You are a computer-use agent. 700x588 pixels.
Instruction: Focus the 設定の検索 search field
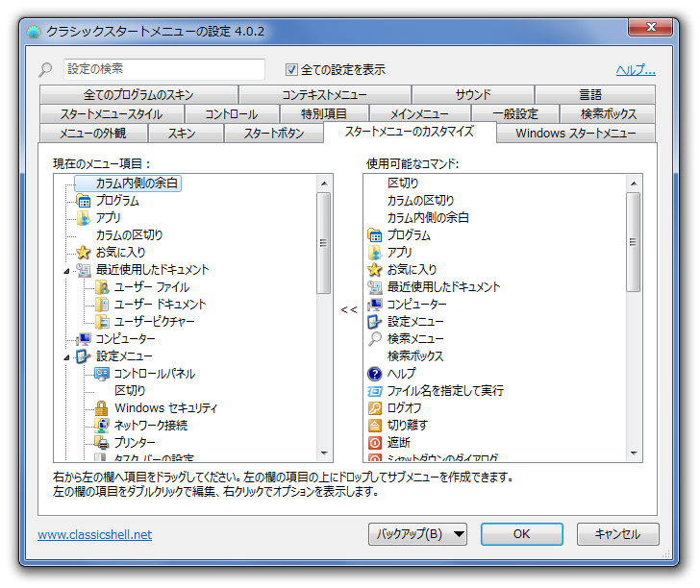point(164,69)
